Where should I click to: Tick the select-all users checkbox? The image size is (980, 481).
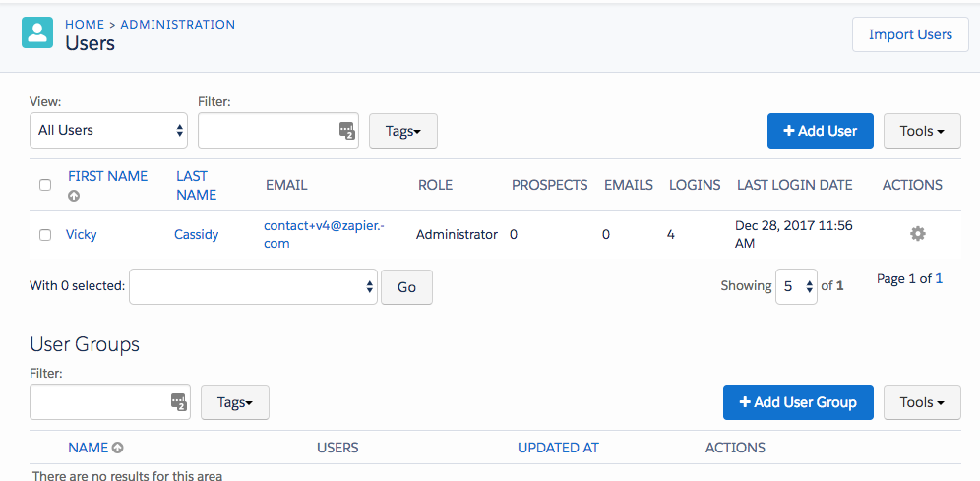[45, 185]
